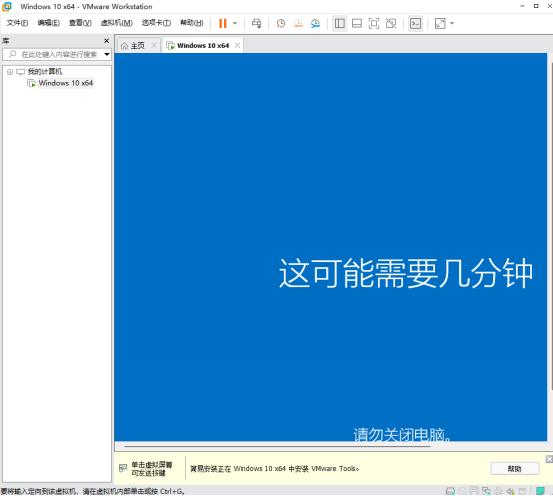Click the printer status bar icon
Image resolution: width=553 pixels, height=496 pixels.
(498, 491)
